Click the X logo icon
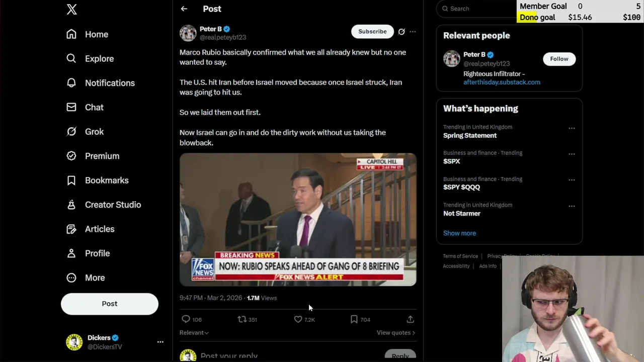This screenshot has width=644, height=362. coord(71,10)
